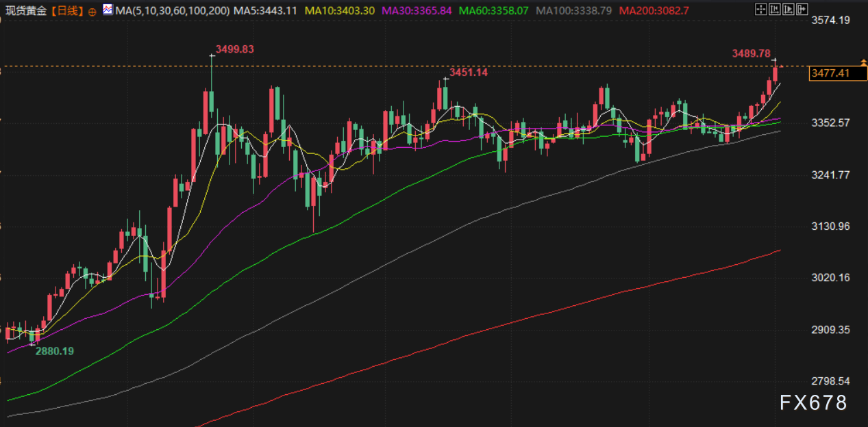Open the 日线 timeframe selector
868x427 pixels.
pyautogui.click(x=67, y=11)
